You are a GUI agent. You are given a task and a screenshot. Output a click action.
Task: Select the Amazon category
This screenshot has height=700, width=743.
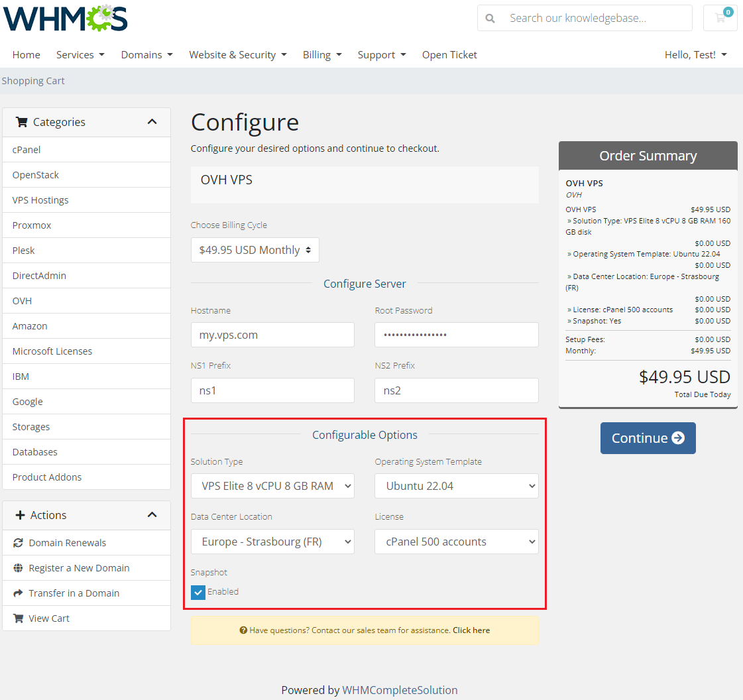[x=86, y=325]
